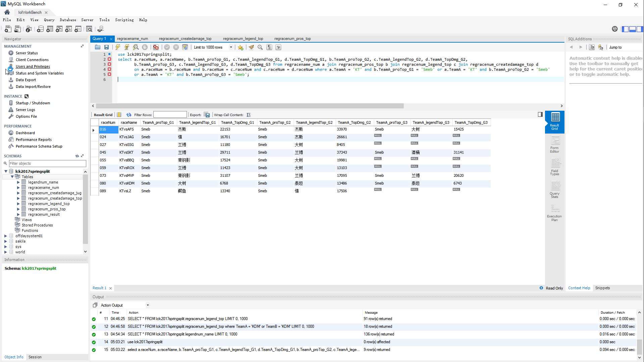Open Query Stats side panel
The width and height of the screenshot is (644, 362).
554,190
